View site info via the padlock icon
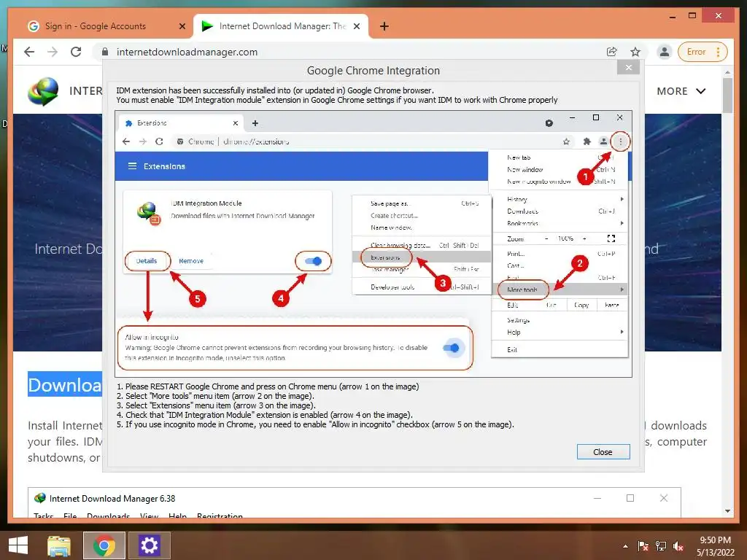Screen dimensions: 747x560 105,52
